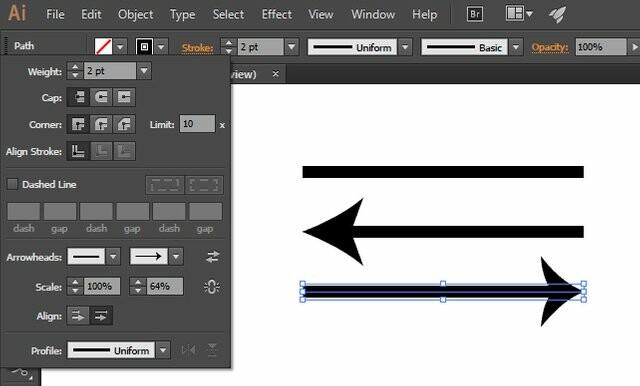Open end arrowhead dropdown
Screen dimensions: 640x386
[176, 257]
